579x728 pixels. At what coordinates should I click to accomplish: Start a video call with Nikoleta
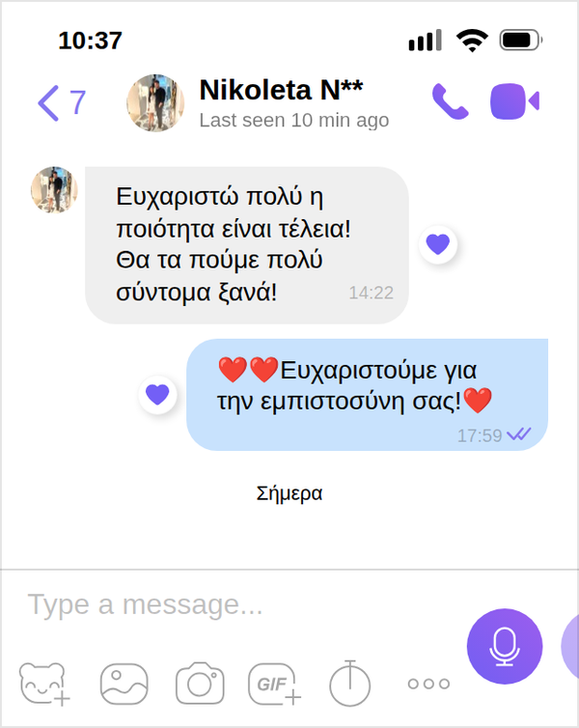point(514,101)
